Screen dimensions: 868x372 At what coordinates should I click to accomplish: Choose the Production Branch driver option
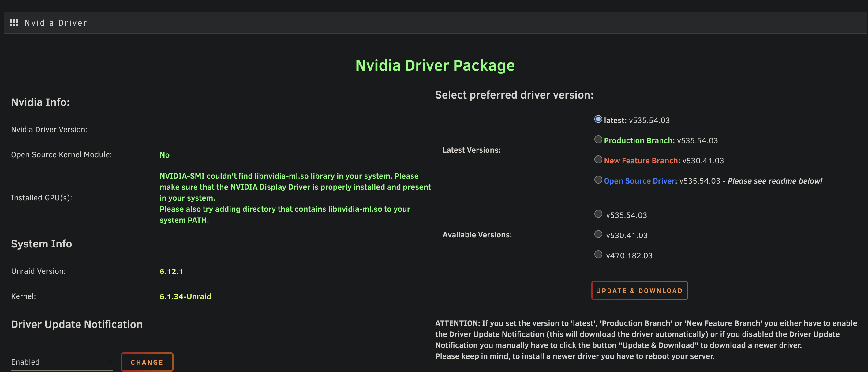click(598, 139)
